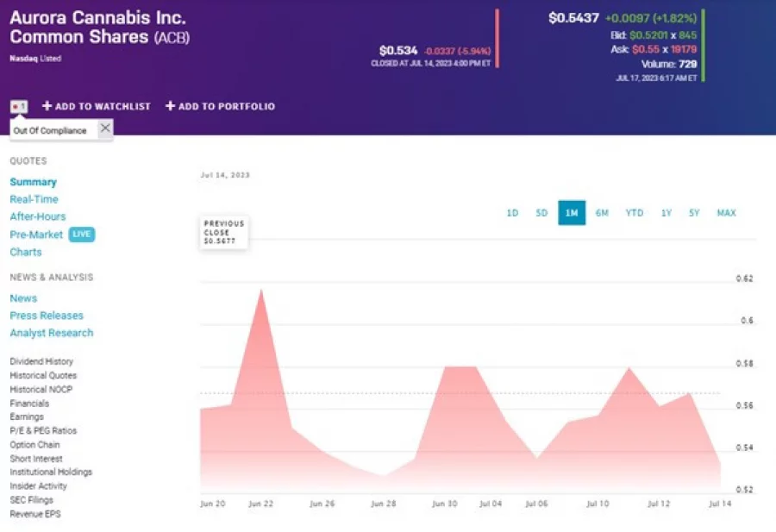This screenshot has height=532, width=776.
Task: Click the Out Of Compliance label
Action: click(x=50, y=131)
